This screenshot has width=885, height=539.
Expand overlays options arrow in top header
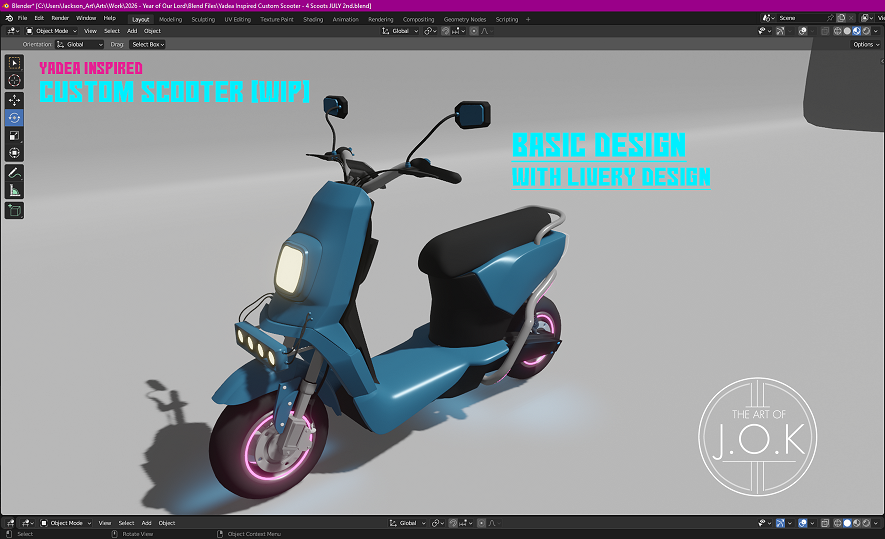813,31
